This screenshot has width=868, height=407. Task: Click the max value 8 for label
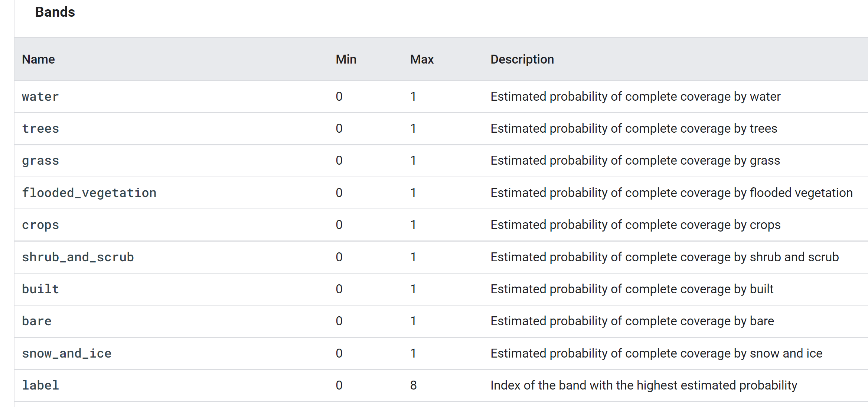[x=413, y=385]
